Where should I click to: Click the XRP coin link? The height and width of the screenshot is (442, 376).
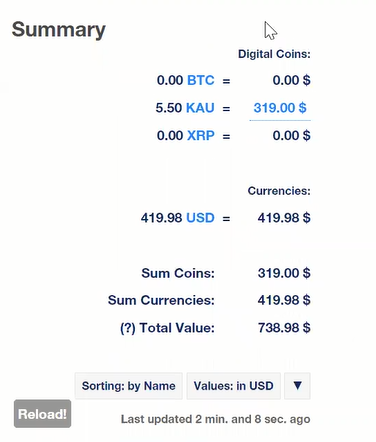pos(201,136)
